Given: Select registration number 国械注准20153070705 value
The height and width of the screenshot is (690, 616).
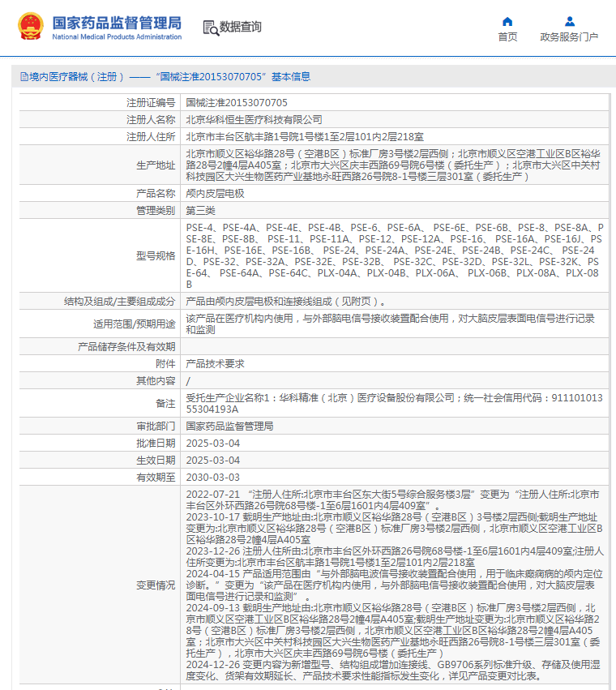Looking at the screenshot, I should (237, 102).
